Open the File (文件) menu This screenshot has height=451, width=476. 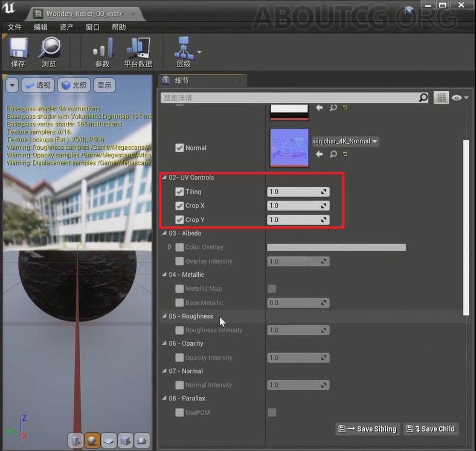point(14,27)
